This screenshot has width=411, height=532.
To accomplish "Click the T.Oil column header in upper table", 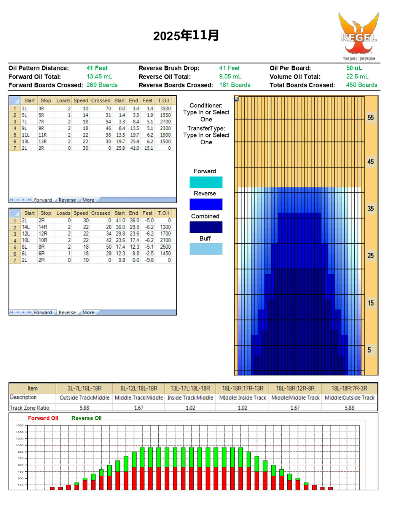I will point(163,101).
